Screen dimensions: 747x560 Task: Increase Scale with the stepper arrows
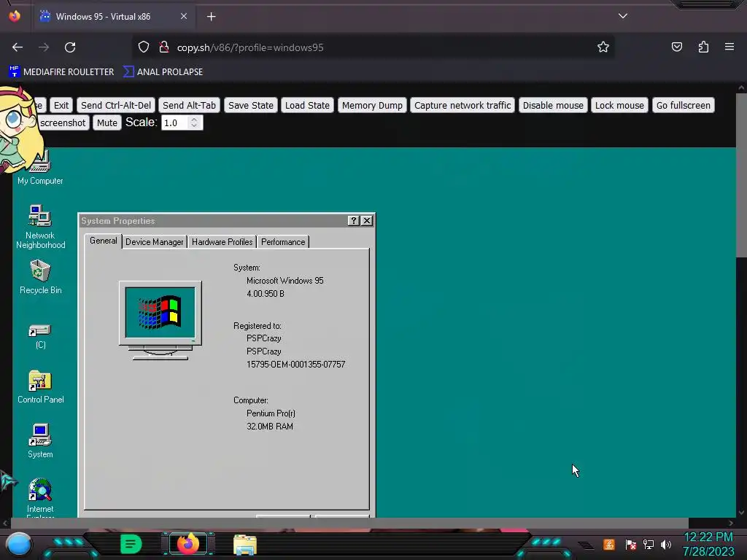point(194,120)
